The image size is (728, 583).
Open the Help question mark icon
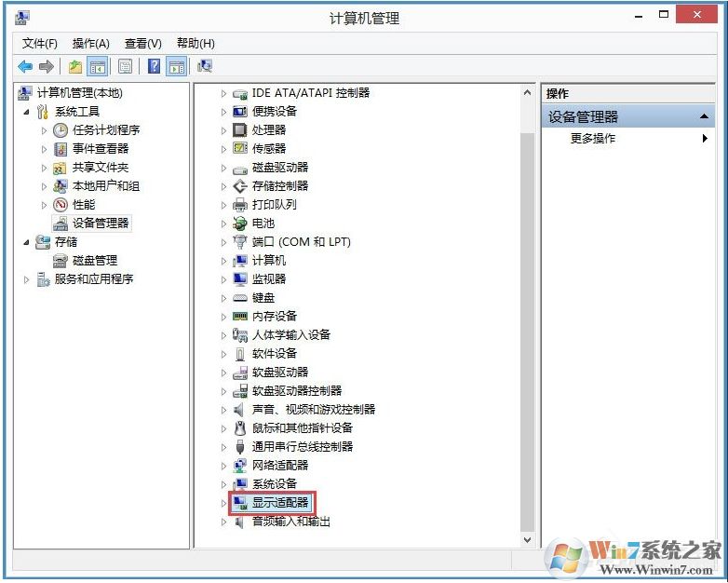154,66
